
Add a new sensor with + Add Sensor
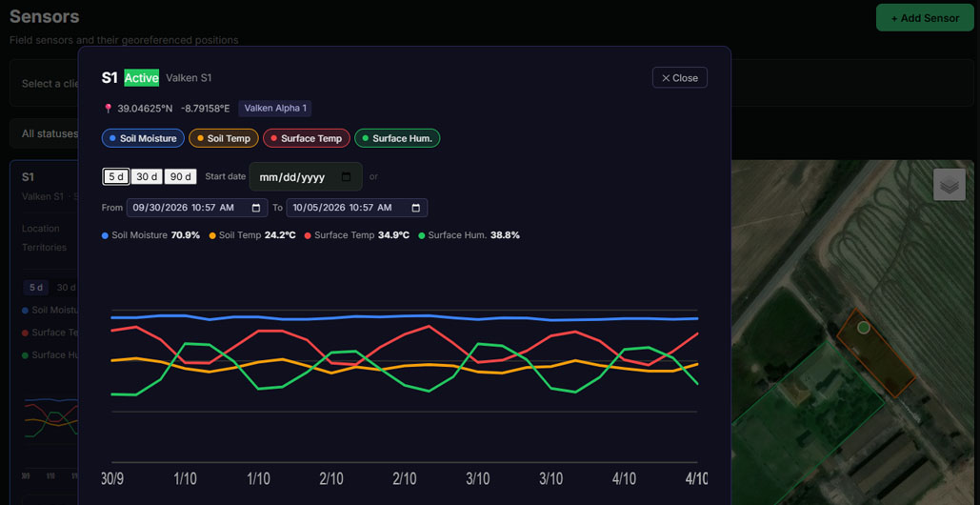pyautogui.click(x=925, y=18)
